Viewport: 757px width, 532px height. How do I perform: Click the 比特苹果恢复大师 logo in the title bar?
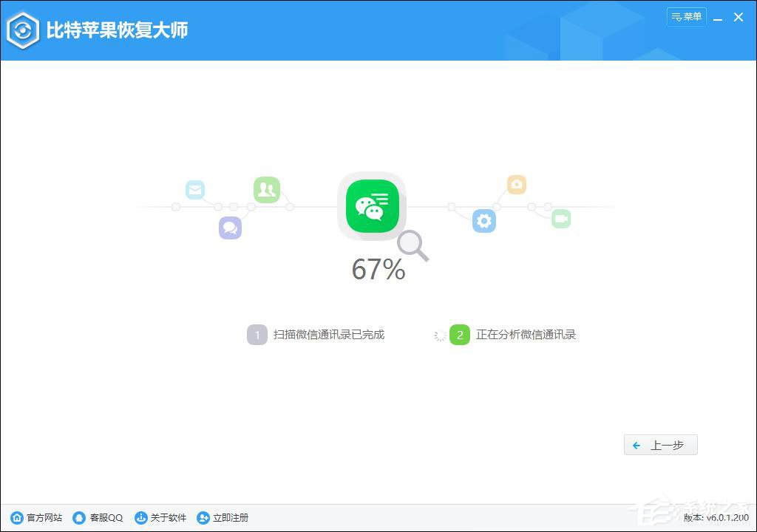coord(96,30)
